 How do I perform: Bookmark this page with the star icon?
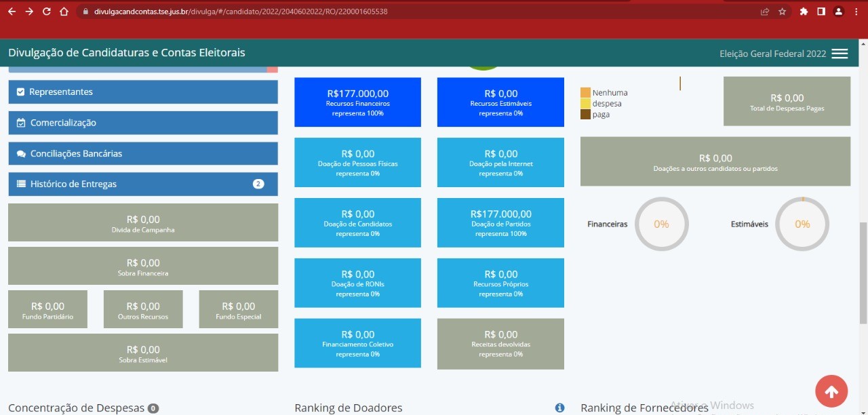pyautogui.click(x=782, y=12)
